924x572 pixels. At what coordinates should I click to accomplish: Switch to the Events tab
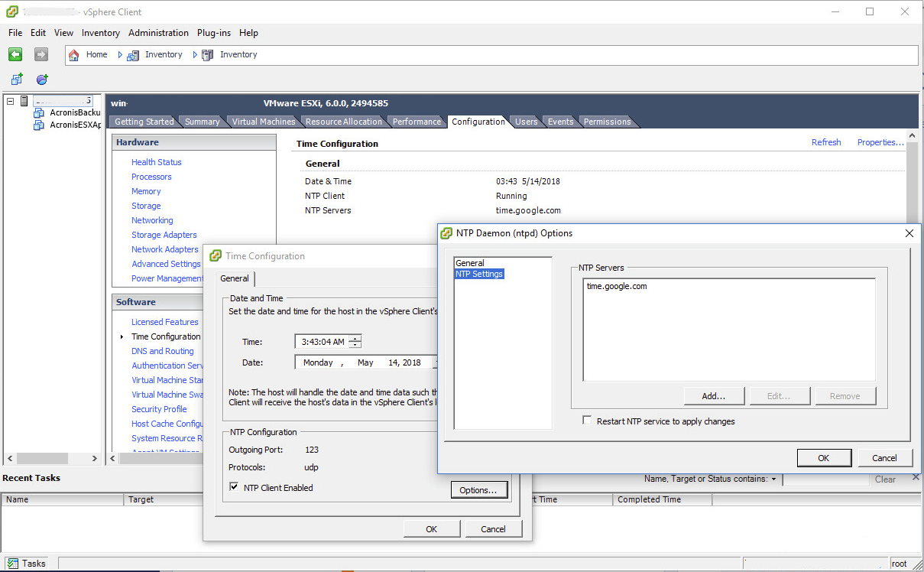tap(560, 122)
